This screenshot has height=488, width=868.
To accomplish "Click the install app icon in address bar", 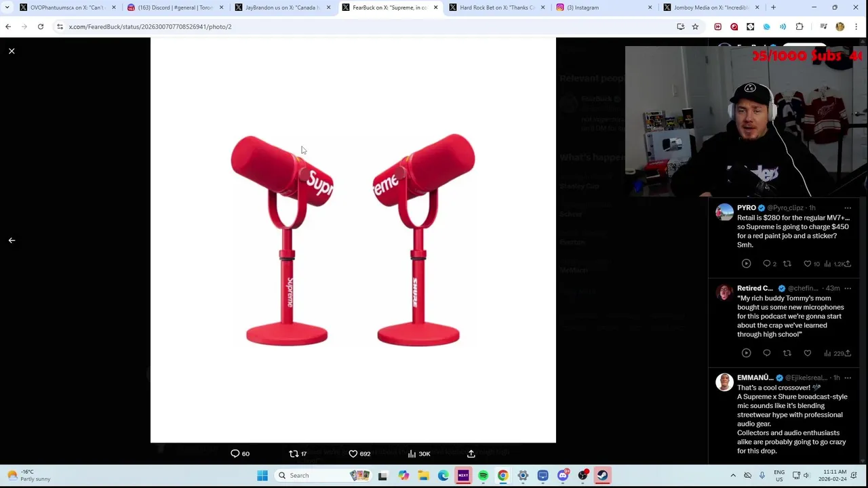I will pyautogui.click(x=680, y=26).
